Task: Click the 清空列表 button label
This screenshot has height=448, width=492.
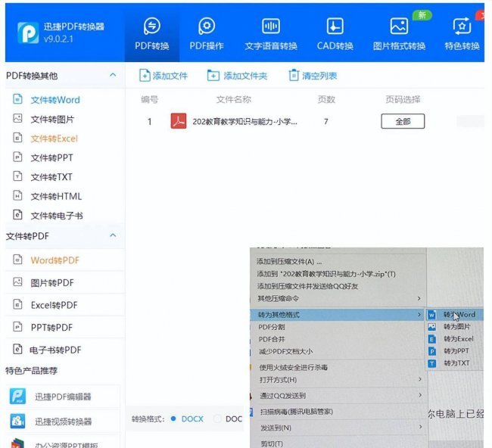Action: tap(319, 76)
